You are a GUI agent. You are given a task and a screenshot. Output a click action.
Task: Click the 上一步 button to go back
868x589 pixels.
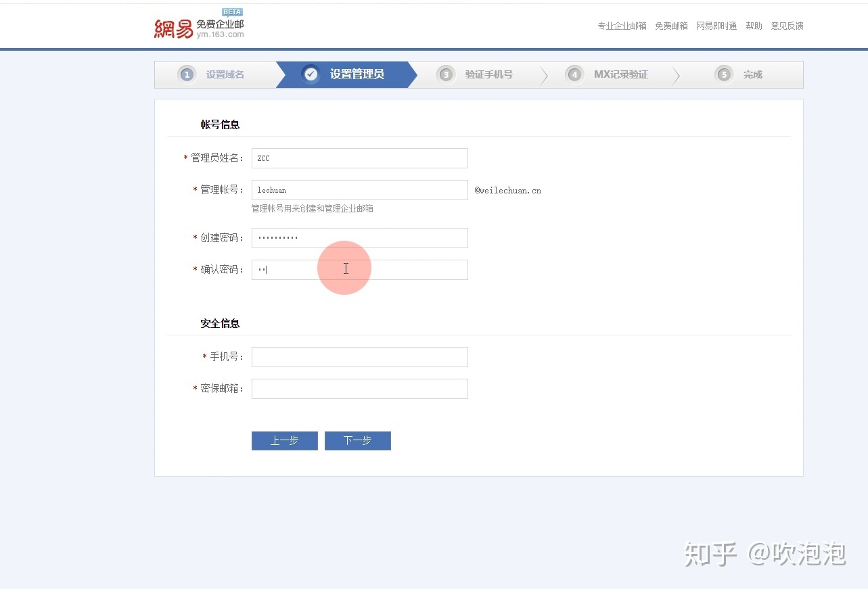(284, 440)
